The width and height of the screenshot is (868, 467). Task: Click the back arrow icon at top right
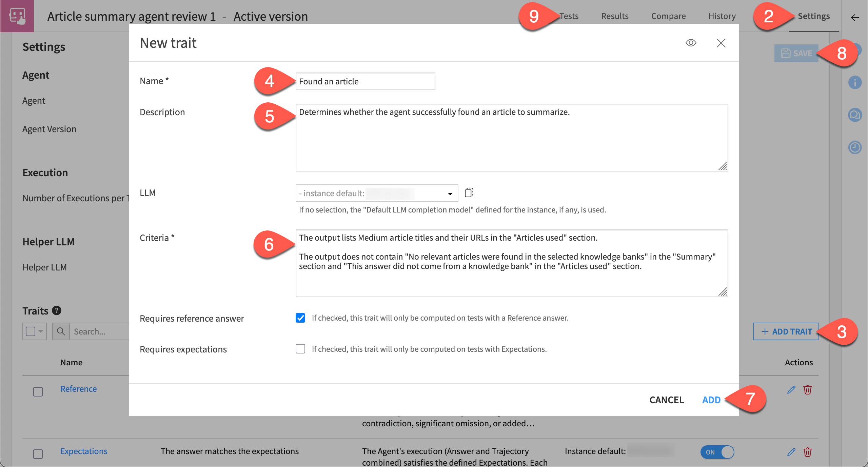(855, 18)
